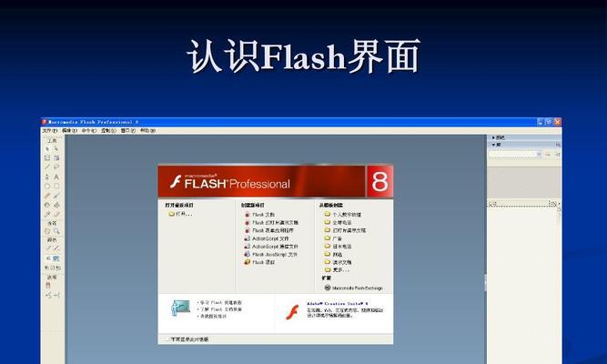Open the 演示文稿 template folder
The image size is (607, 364).
tap(338, 262)
